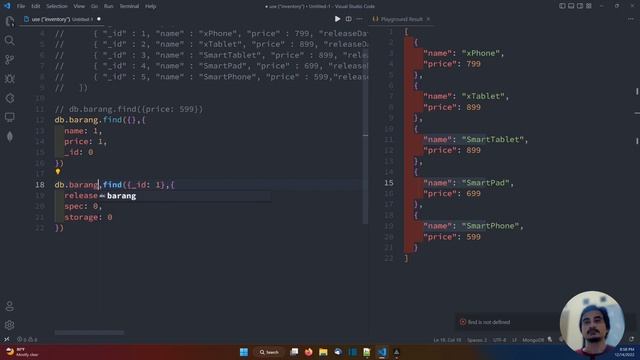Click "SmartPhone" value in Playground Result
Screen dimensions: 640x360
[x=490, y=226]
